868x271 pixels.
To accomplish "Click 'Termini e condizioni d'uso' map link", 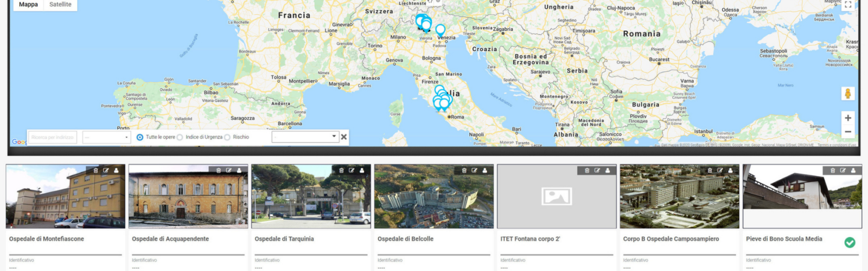I will (837, 145).
